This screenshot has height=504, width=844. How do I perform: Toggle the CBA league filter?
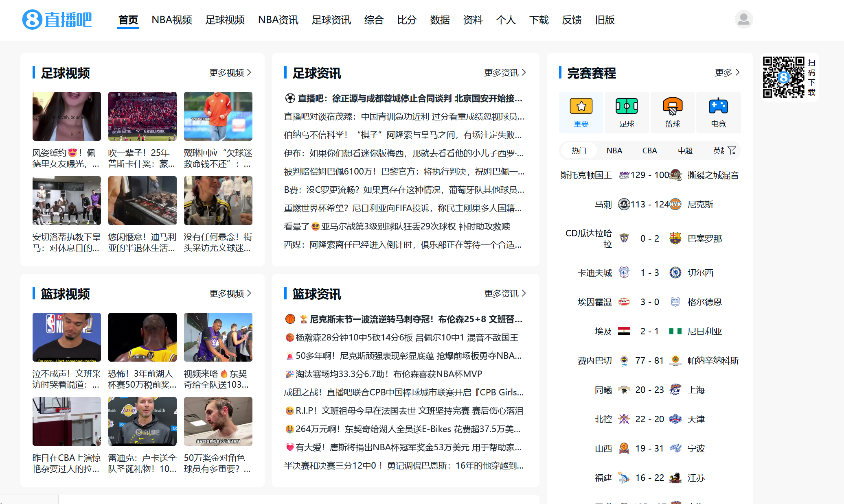pyautogui.click(x=649, y=151)
